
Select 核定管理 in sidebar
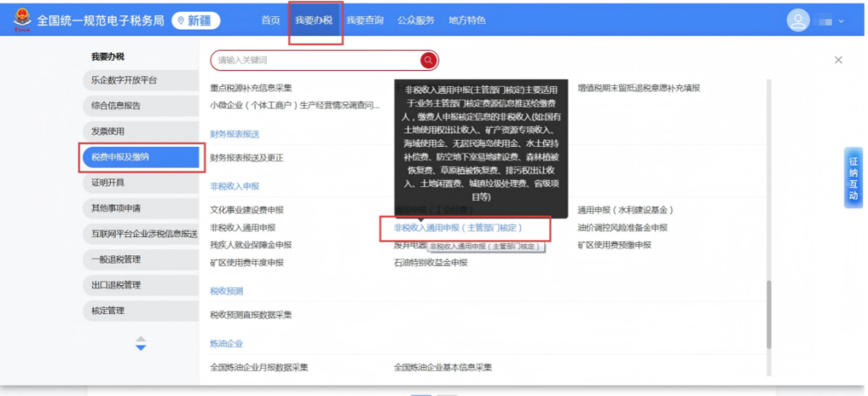click(x=141, y=311)
